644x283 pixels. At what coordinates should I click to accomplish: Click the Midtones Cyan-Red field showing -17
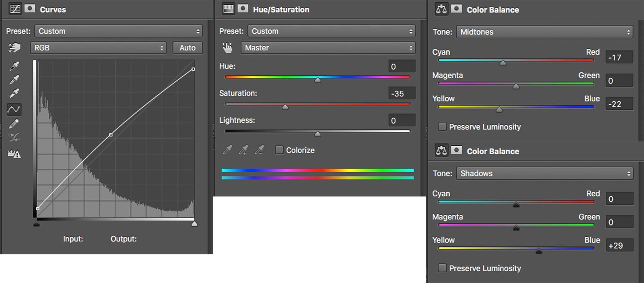pyautogui.click(x=619, y=57)
